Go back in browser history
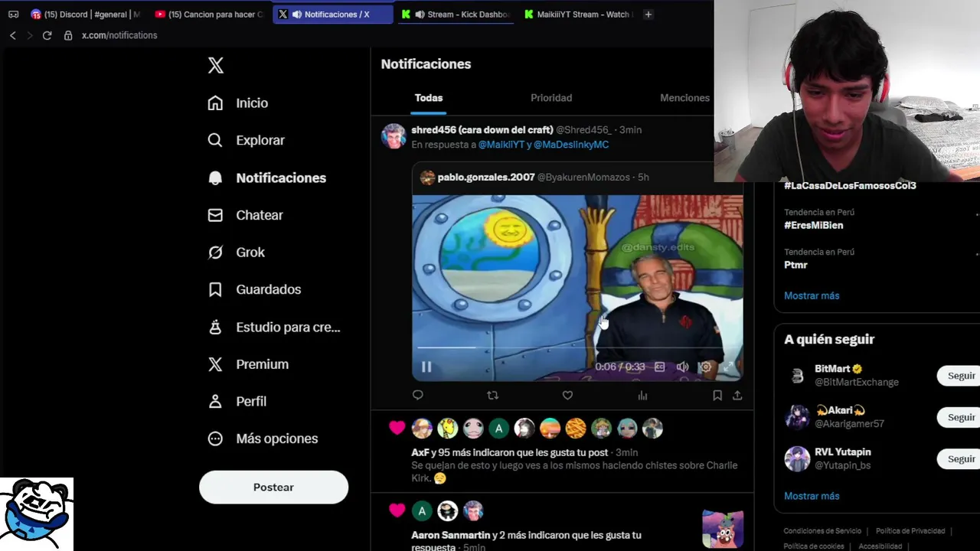980x551 pixels. click(12, 36)
